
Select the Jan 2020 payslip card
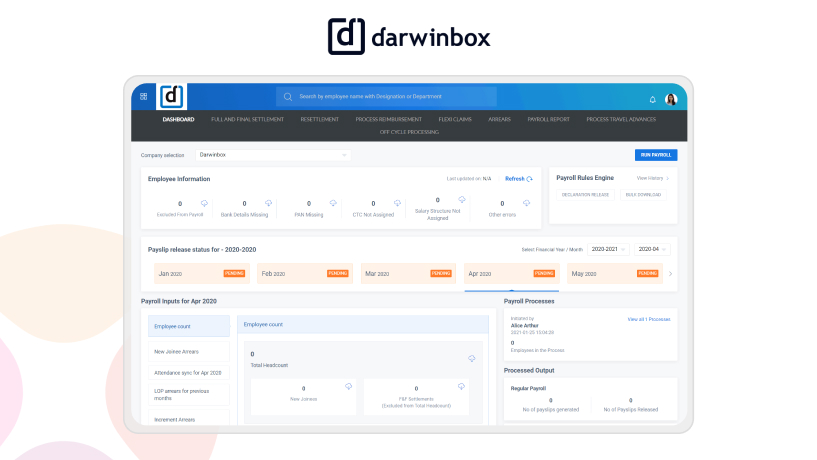[202, 273]
